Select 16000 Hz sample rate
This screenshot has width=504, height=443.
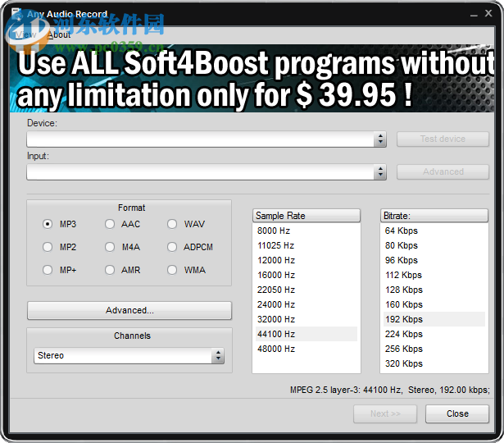click(306, 275)
